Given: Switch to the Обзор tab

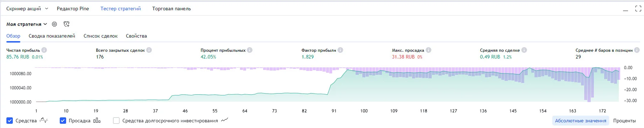Looking at the screenshot, I should click(x=13, y=36).
